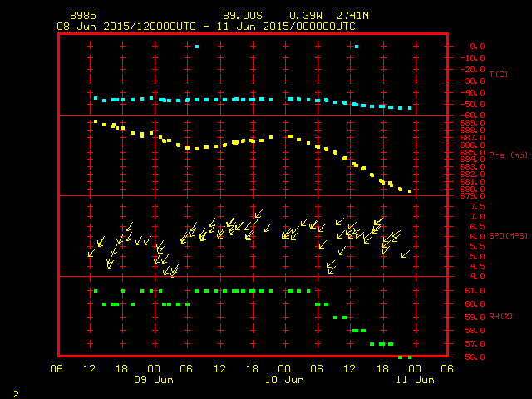Click the 687.0 pressure tick value
This screenshot has height=399, width=532.
[473, 138]
